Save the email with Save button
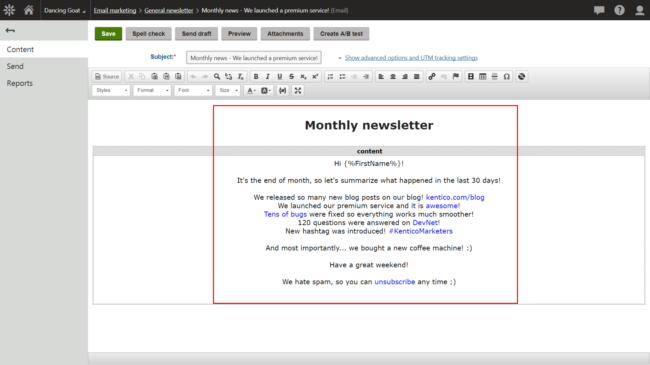The image size is (650, 365). click(108, 34)
